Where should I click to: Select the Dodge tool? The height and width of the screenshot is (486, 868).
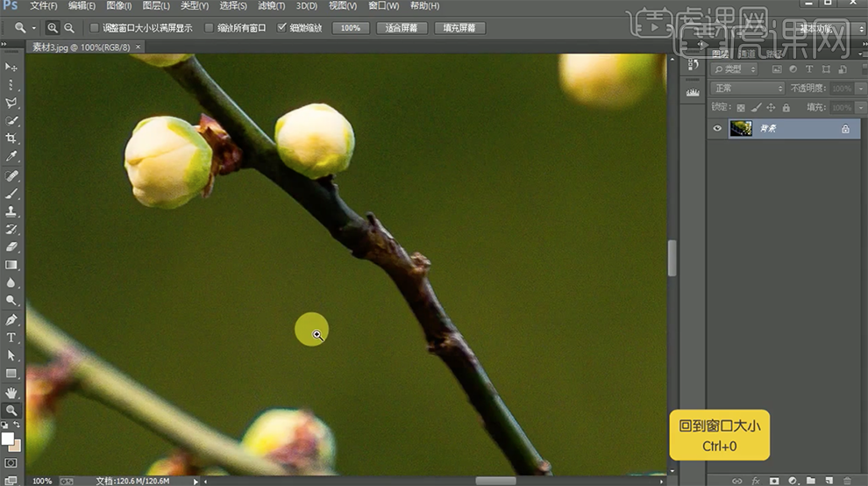click(x=11, y=300)
